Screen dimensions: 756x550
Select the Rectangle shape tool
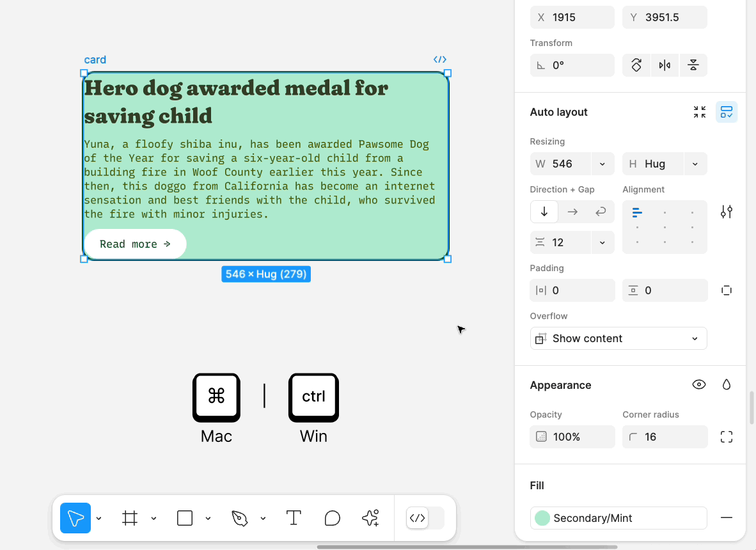tap(185, 518)
